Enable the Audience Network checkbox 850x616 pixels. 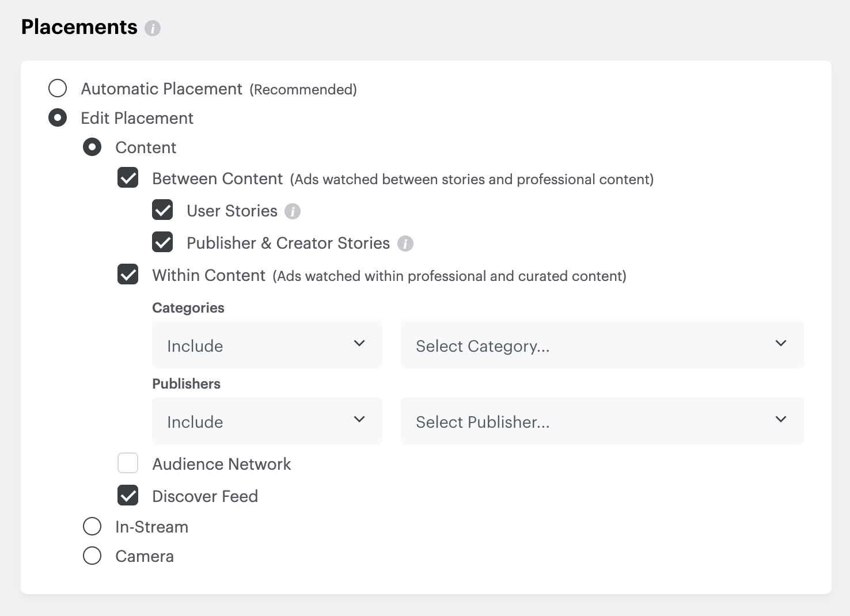pyautogui.click(x=128, y=463)
